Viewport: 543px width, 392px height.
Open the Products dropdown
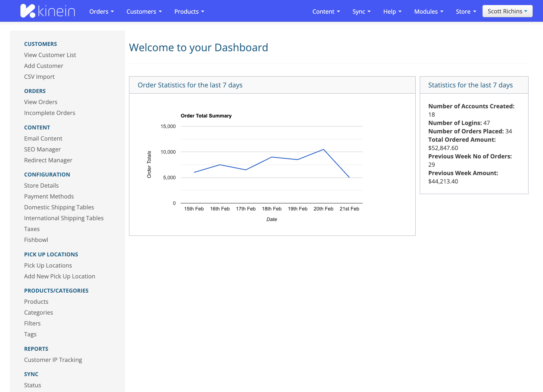[189, 11]
